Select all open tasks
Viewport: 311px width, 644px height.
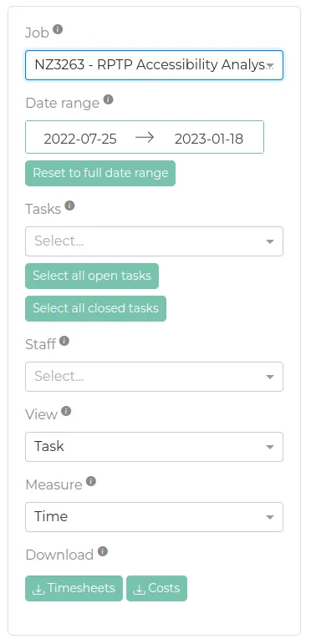92,276
